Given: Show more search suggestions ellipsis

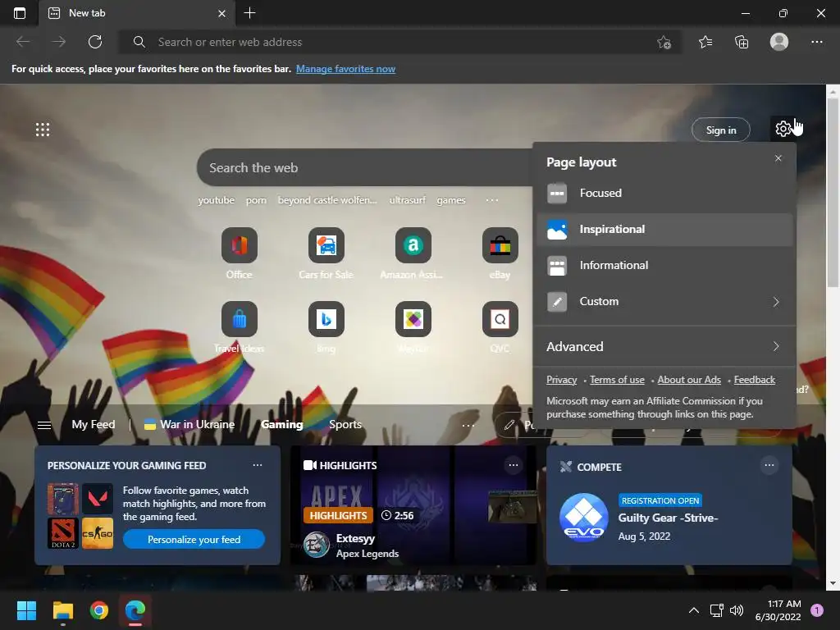Looking at the screenshot, I should 492,200.
